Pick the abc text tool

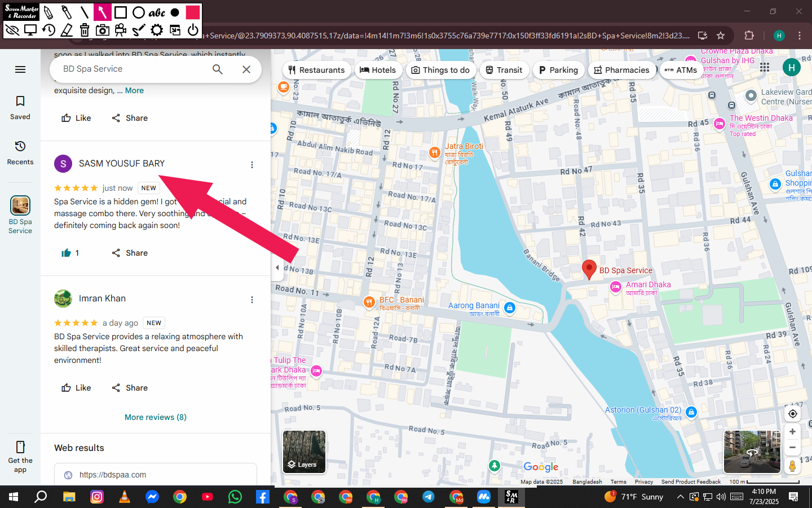tap(156, 12)
